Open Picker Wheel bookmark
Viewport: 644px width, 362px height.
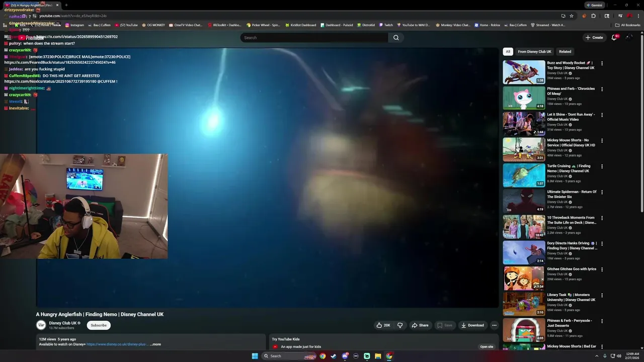point(263,25)
